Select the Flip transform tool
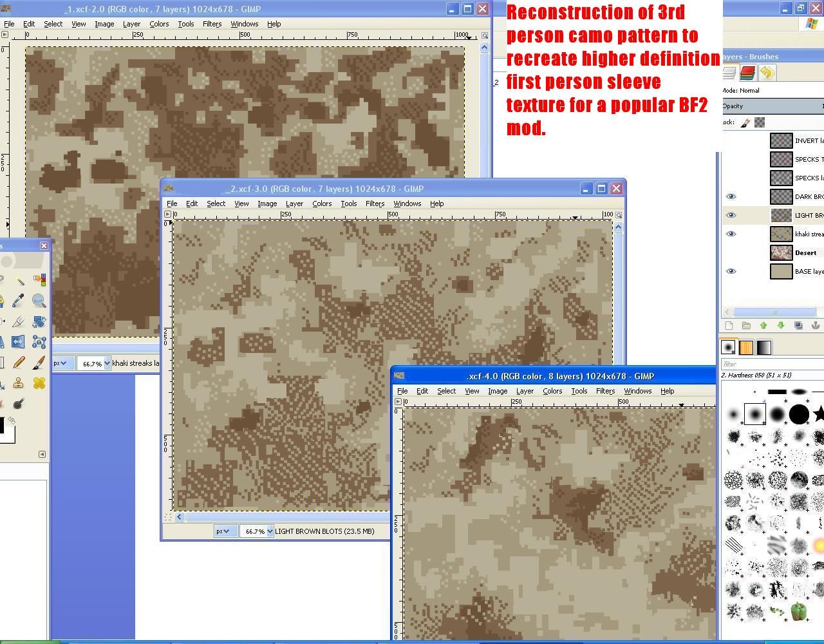The width and height of the screenshot is (824, 644). pos(18,341)
